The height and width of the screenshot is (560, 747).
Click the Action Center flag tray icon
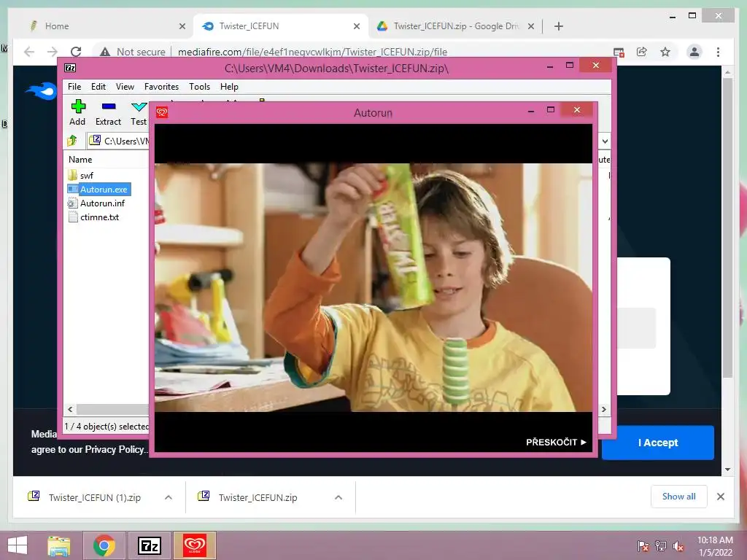(643, 547)
